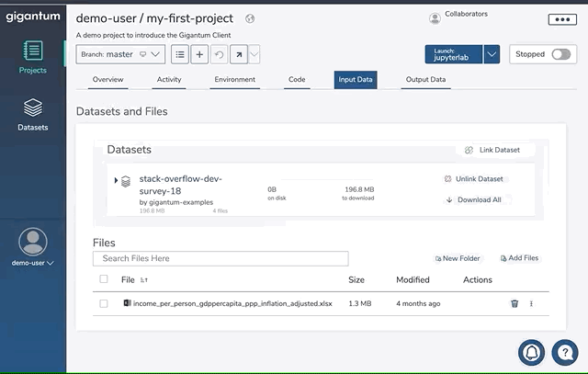Viewport: 588px width, 374px height.
Task: Click Download All for the dataset
Action: [474, 200]
